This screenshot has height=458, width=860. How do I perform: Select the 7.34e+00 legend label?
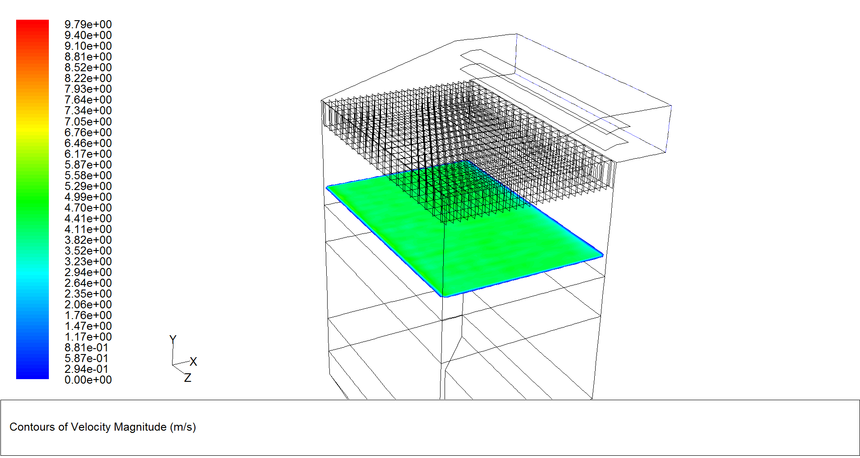(88, 110)
